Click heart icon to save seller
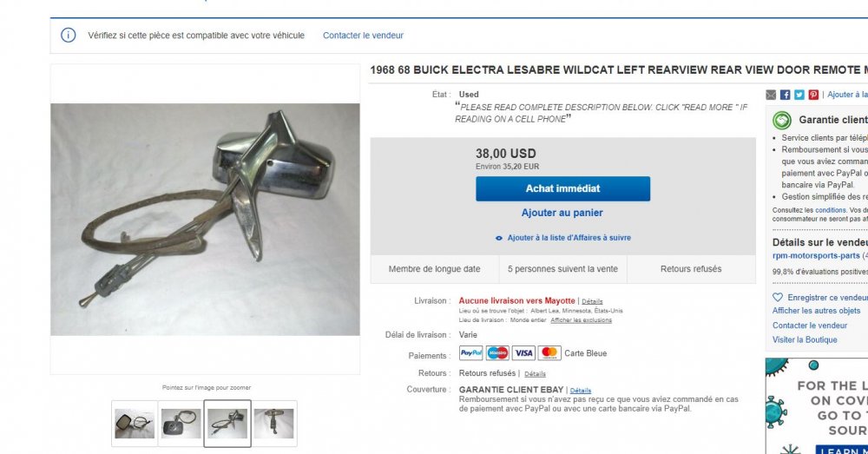Screen dimensions: 868x454 click(778, 298)
